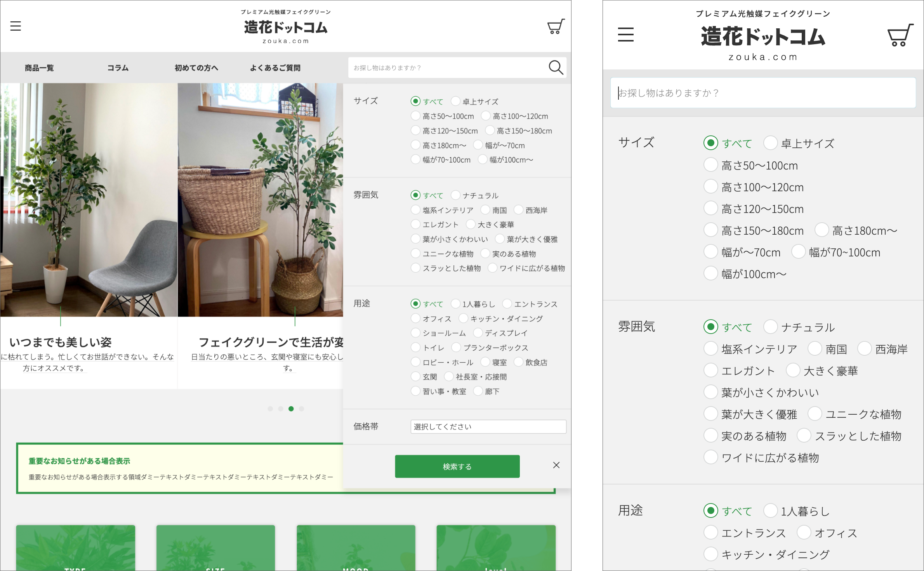Screen dimensions: 924x571
Task: Select エントランス radio in mobile view
Action: [710, 533]
